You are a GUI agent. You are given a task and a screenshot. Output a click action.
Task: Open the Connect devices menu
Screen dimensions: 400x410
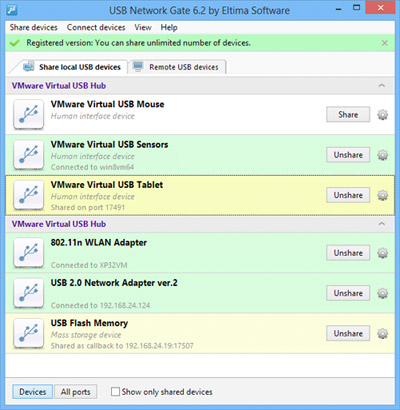(x=96, y=27)
